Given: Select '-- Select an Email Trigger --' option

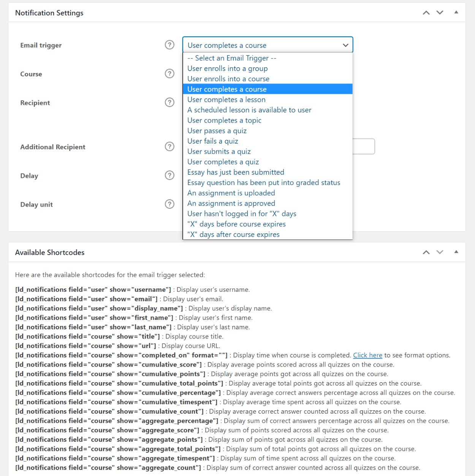Looking at the screenshot, I should pos(268,58).
